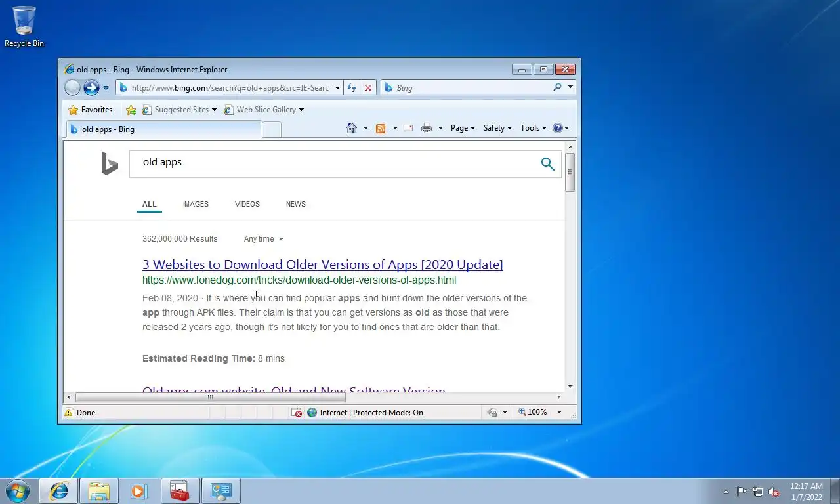Click the toolbar search magnifier icon

(x=557, y=87)
